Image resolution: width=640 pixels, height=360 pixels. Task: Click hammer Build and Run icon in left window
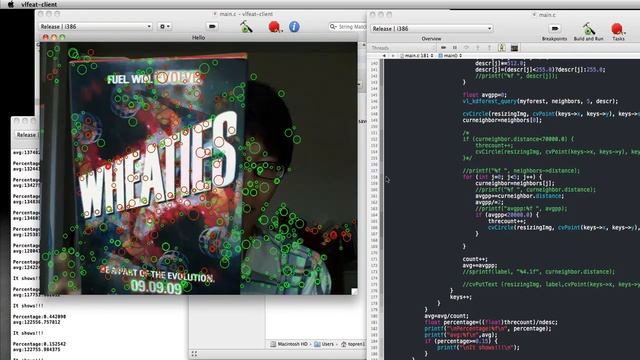tap(246, 27)
